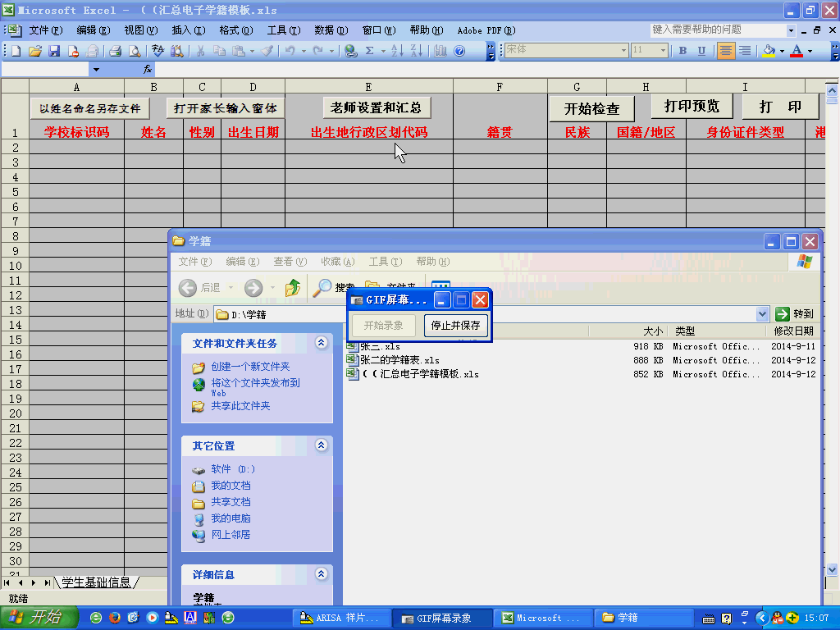
Task: Open 我的文档 link in Explorer
Action: click(x=231, y=486)
